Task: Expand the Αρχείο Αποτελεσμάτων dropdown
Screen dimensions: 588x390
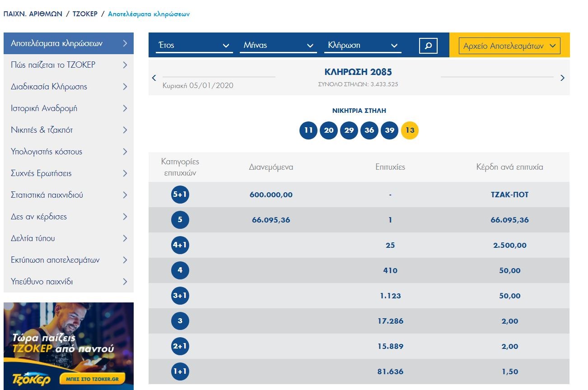Action: (509, 46)
